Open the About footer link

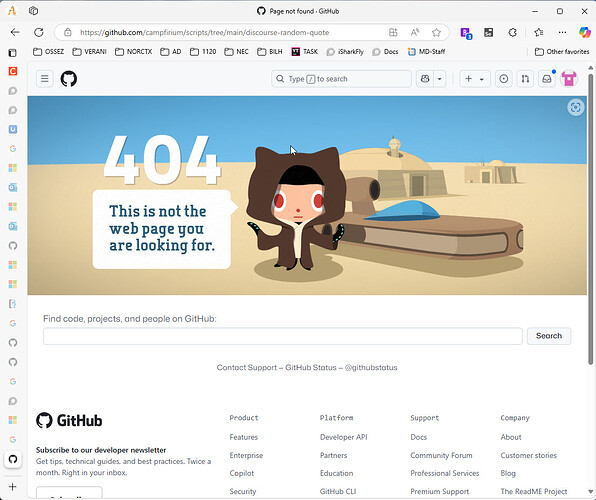[511, 437]
